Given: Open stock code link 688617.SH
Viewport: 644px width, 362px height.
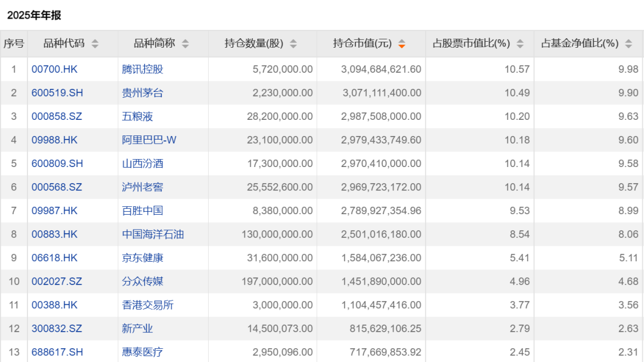Looking at the screenshot, I should [x=57, y=352].
